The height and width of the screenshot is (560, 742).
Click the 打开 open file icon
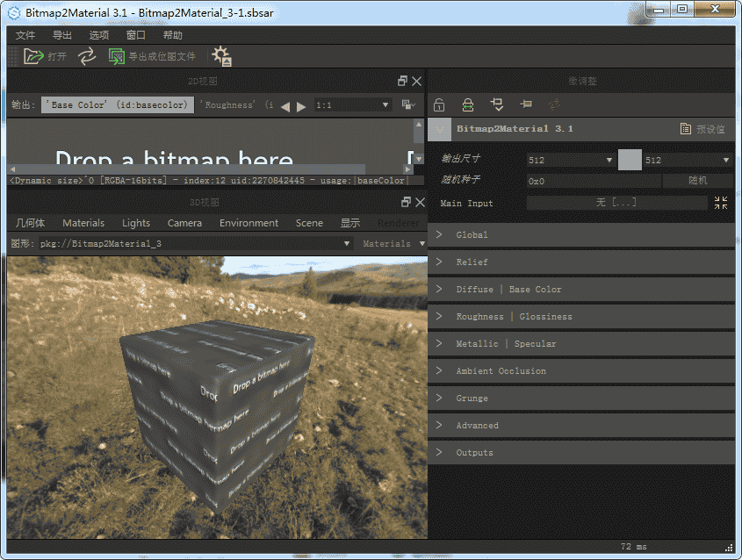(33, 56)
